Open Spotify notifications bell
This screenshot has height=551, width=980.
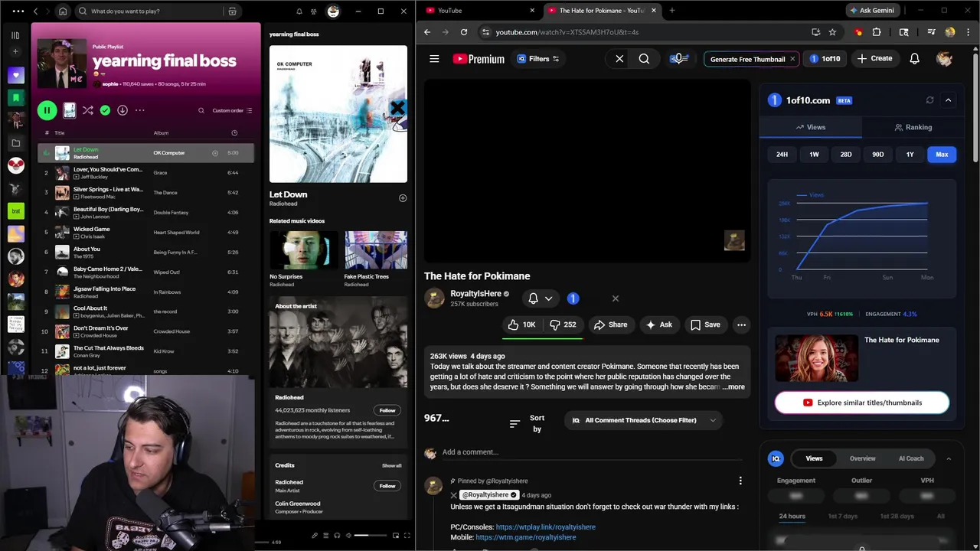click(x=299, y=11)
